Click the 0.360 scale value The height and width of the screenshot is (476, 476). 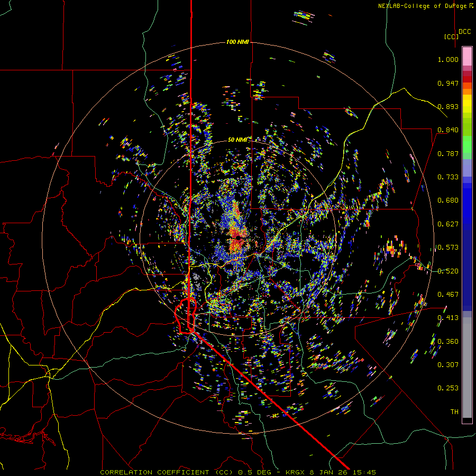(x=448, y=342)
